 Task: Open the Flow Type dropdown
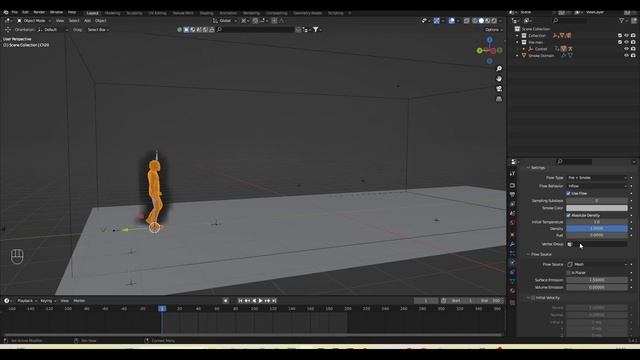tap(597, 178)
